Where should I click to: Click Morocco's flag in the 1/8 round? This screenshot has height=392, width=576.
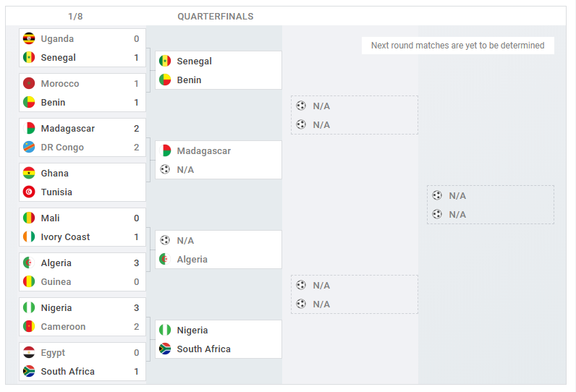[x=29, y=83]
